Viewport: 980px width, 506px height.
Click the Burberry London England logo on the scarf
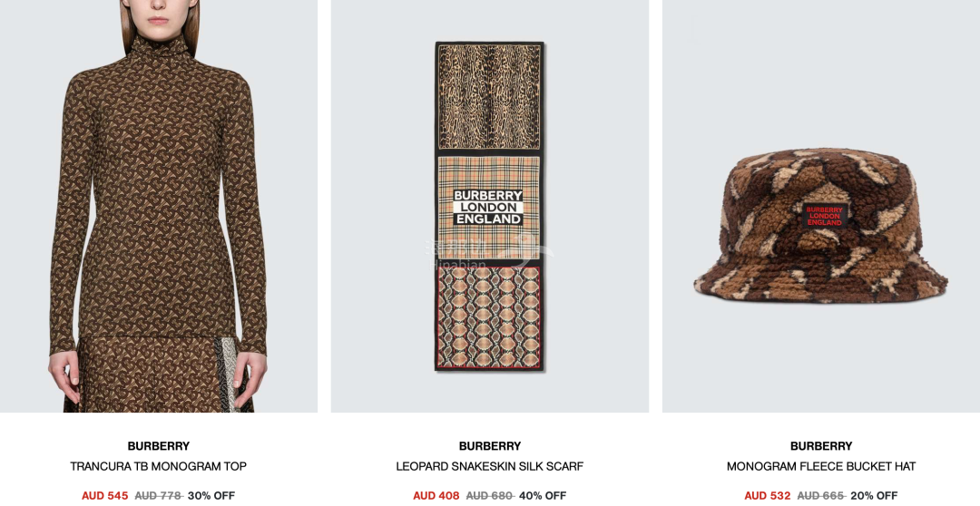click(x=488, y=208)
